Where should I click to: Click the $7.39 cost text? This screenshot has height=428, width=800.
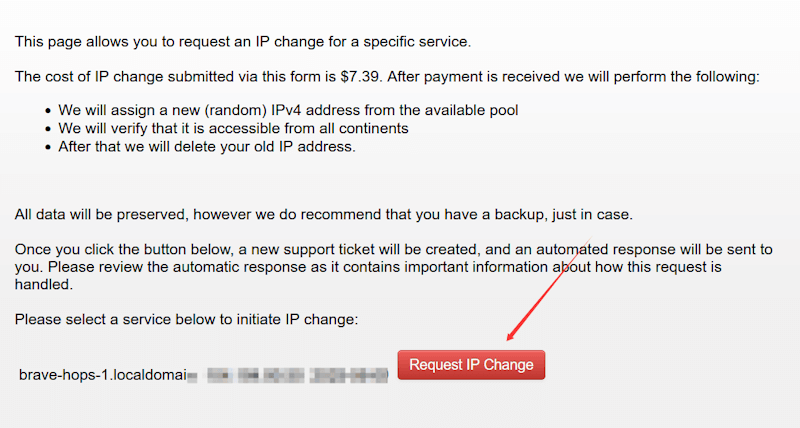(352, 77)
